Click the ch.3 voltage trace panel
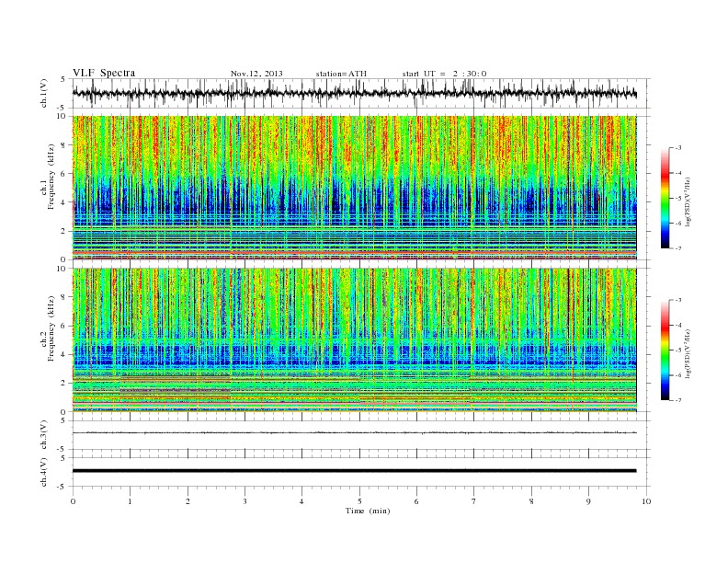Image resolution: width=728 pixels, height=563 pixels. [x=360, y=435]
